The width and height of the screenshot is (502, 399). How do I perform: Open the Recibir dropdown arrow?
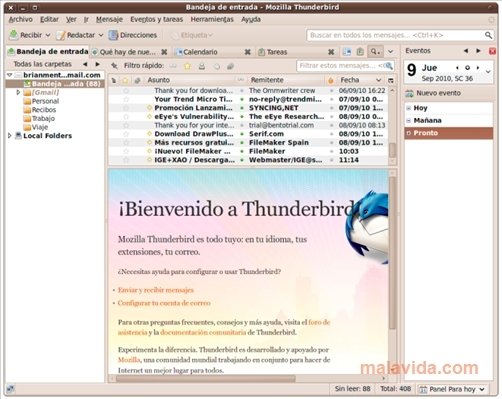[48, 35]
